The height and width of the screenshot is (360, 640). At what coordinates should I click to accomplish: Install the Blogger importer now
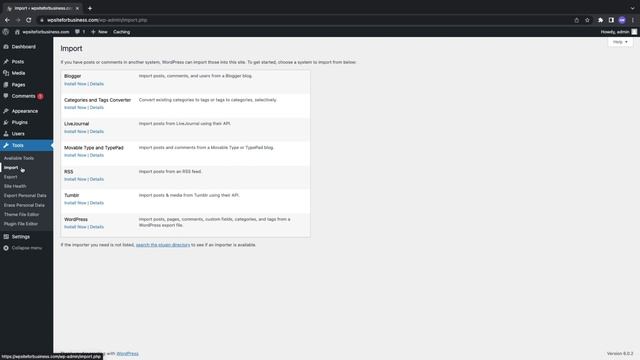[75, 84]
